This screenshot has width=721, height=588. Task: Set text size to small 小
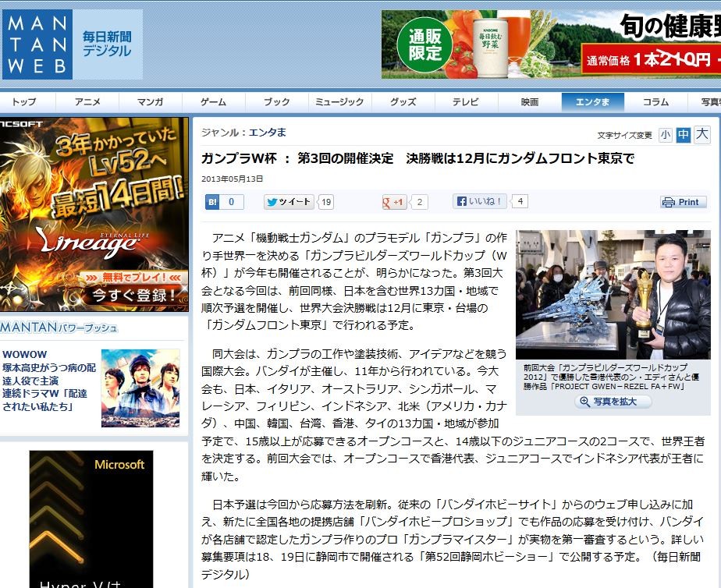665,135
